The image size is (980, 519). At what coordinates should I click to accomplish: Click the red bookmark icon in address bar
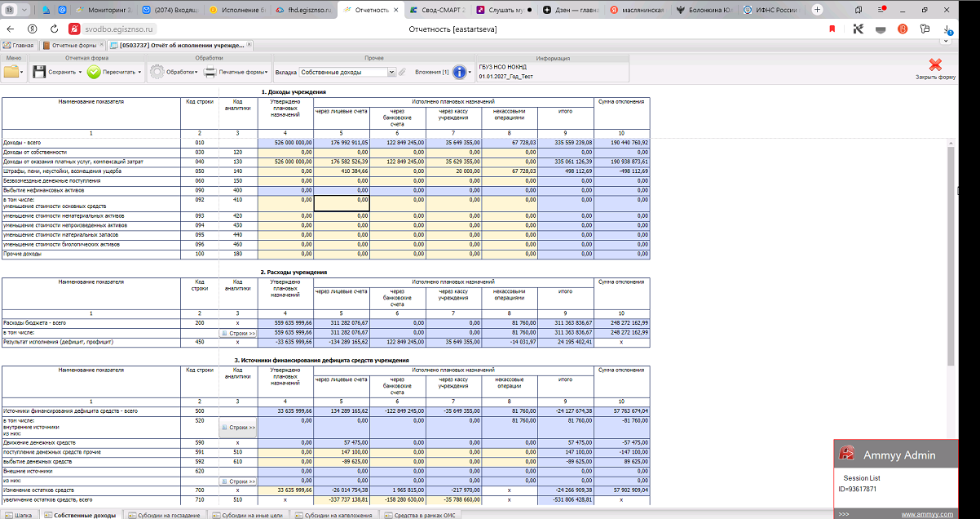click(x=832, y=29)
